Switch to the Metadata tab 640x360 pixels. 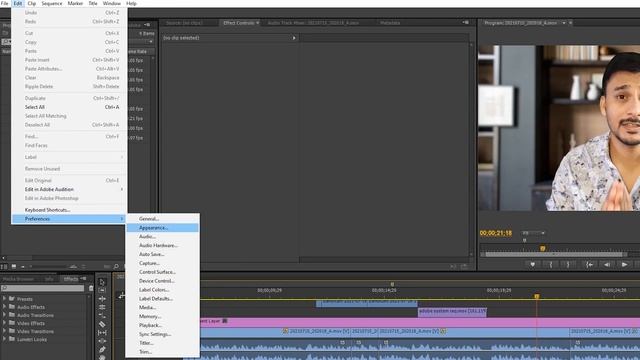[390, 23]
